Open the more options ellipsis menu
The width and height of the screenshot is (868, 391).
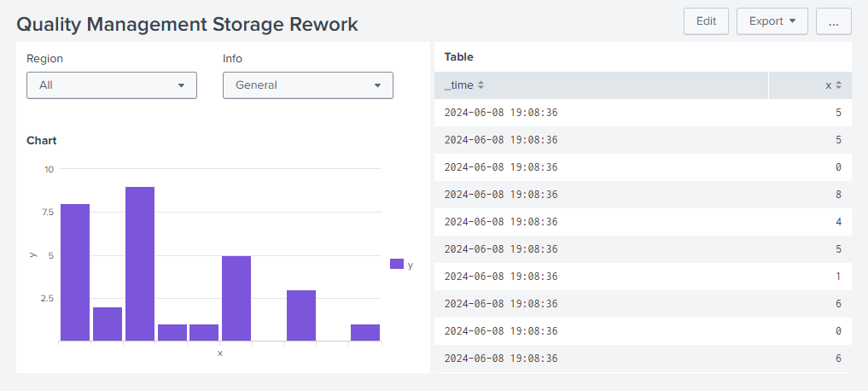[833, 21]
